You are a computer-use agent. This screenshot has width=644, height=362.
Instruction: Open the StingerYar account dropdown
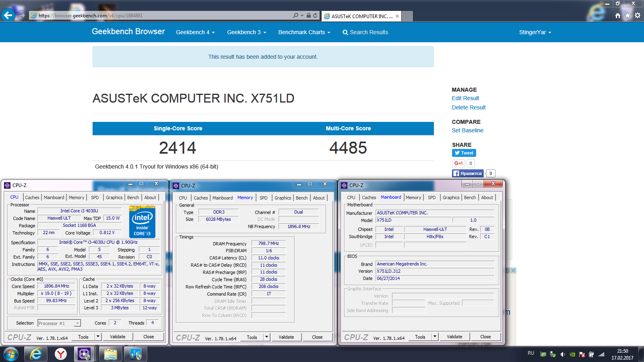tap(535, 32)
